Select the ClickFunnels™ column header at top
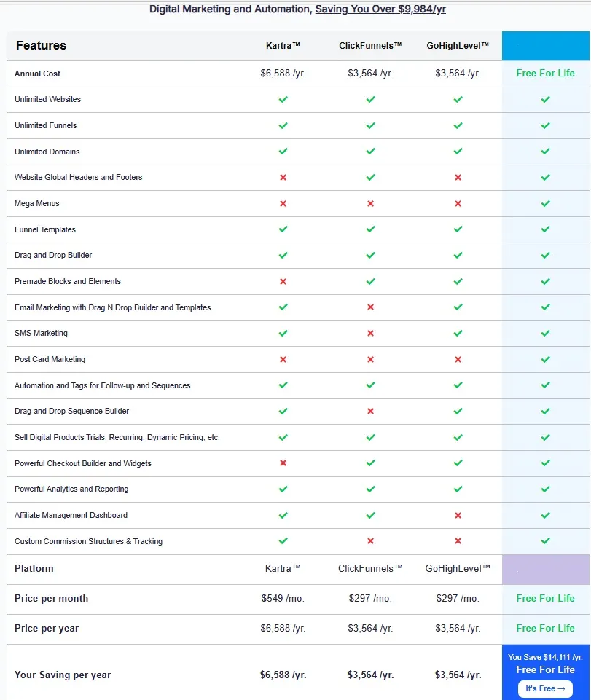591x700 pixels. (x=370, y=46)
